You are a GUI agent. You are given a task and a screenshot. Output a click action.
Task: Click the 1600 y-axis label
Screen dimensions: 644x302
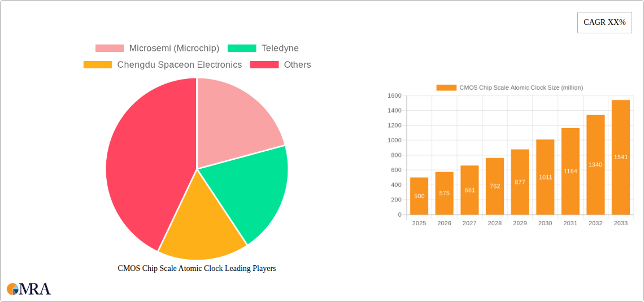click(394, 95)
